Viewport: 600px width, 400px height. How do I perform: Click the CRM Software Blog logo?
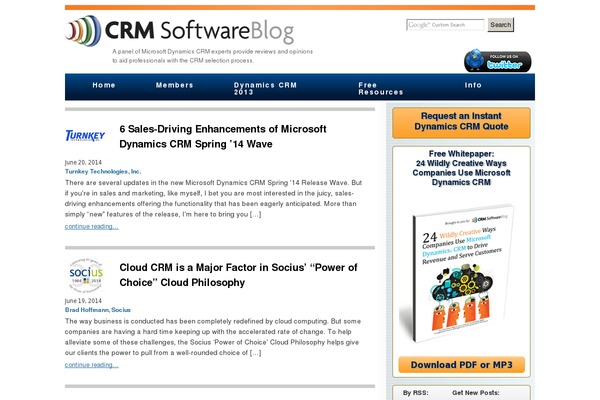(x=180, y=31)
